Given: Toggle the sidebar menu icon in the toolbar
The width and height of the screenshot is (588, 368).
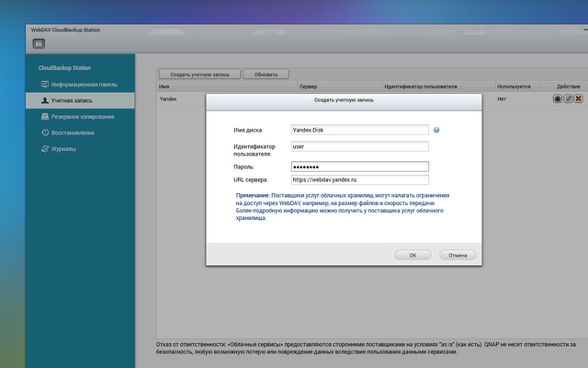Looking at the screenshot, I should pyautogui.click(x=39, y=43).
